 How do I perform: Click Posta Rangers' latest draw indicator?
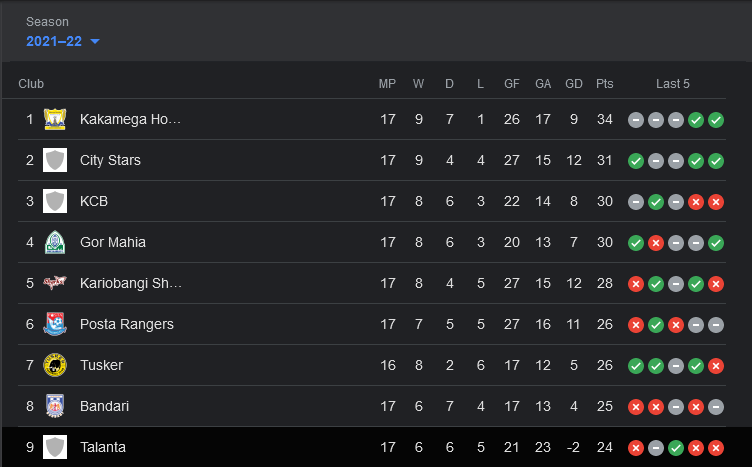point(716,325)
